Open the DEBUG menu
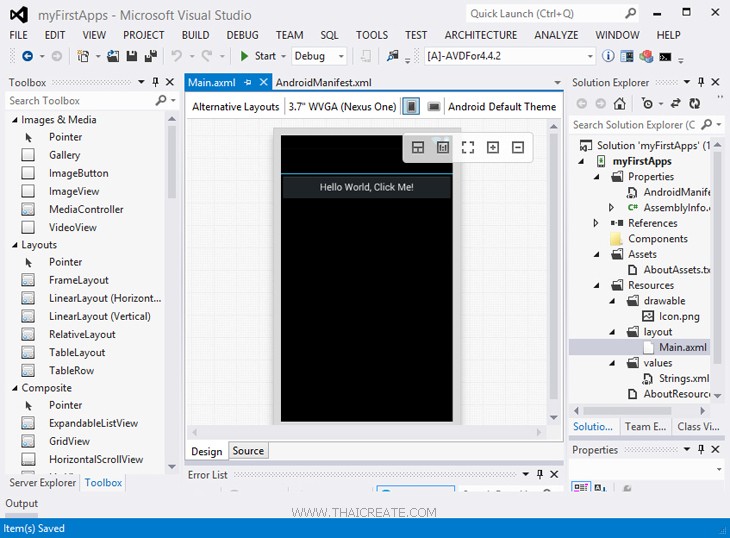730x538 pixels. (243, 35)
